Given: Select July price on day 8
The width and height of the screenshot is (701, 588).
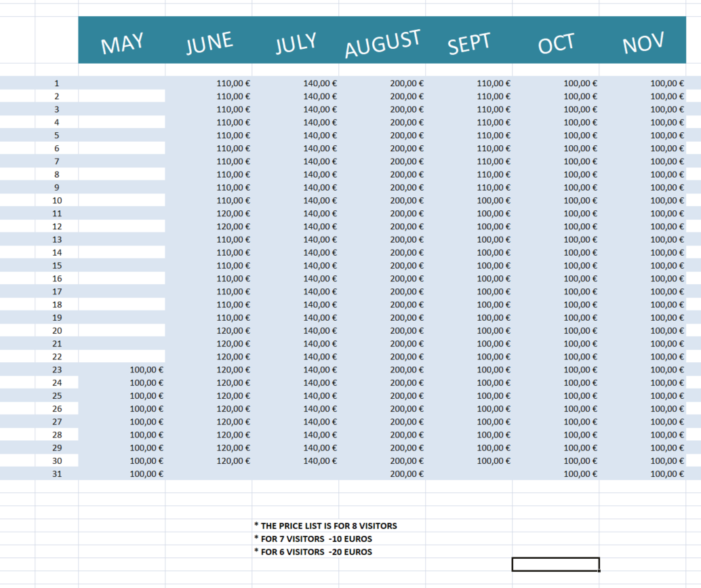Looking at the screenshot, I should click(x=320, y=174).
